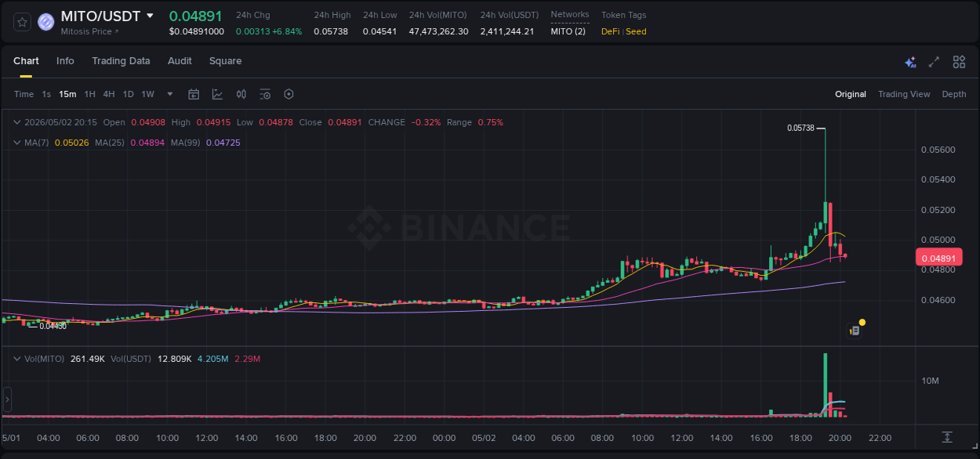Click the Close 0.04891 value
The image size is (980, 459).
click(344, 122)
